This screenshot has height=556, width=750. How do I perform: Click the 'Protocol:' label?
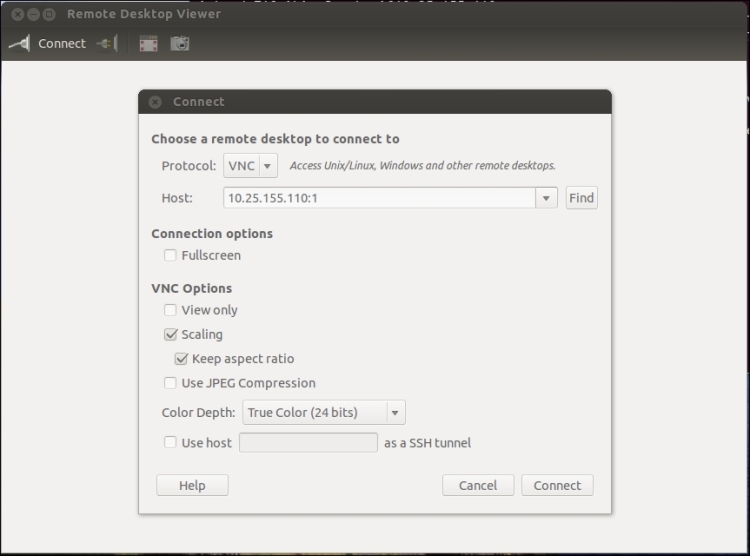[189, 166]
